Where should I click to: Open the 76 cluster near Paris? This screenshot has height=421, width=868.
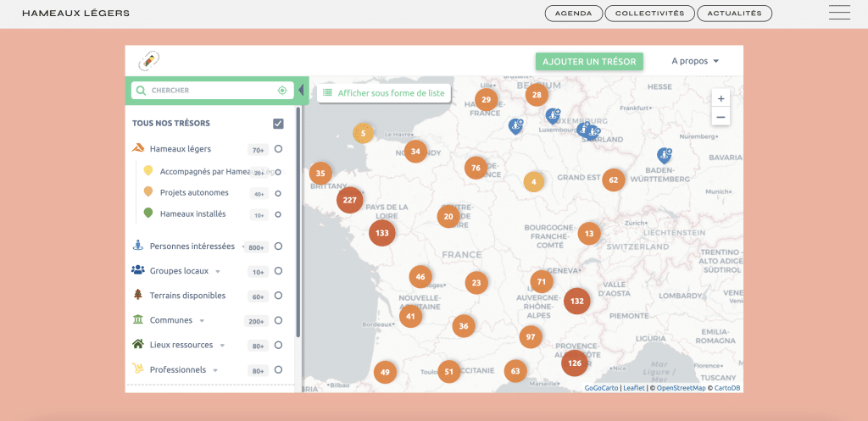476,168
